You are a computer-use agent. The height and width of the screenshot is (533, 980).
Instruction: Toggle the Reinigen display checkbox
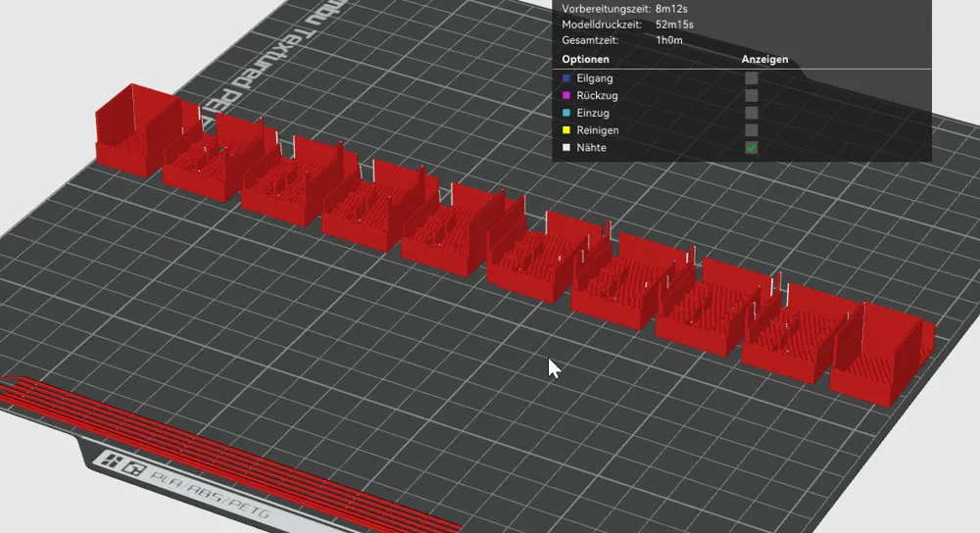[x=752, y=130]
